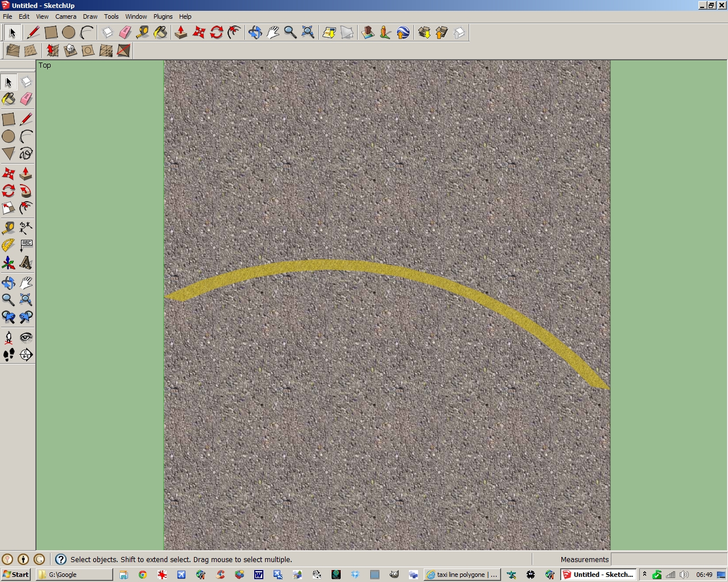Open the Plugins menu
Screen dimensions: 728x582
163,16
